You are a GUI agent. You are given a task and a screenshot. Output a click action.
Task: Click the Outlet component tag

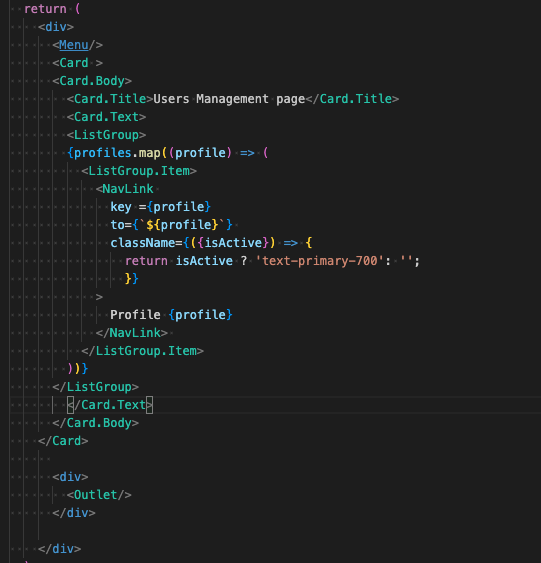click(x=99, y=495)
